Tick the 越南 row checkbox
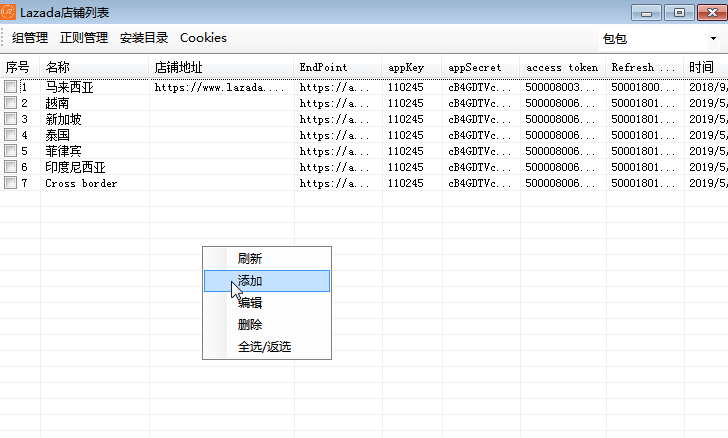This screenshot has height=438, width=728. click(10, 103)
